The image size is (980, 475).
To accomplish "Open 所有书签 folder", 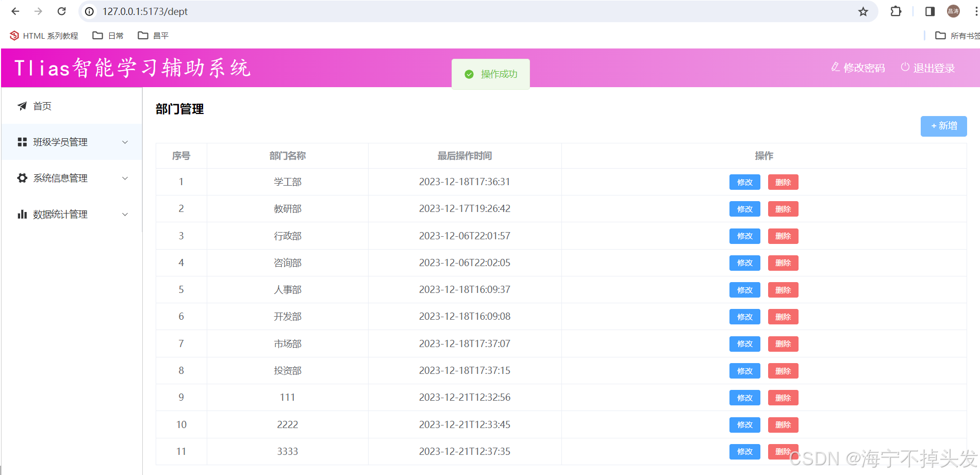I will click(x=957, y=36).
